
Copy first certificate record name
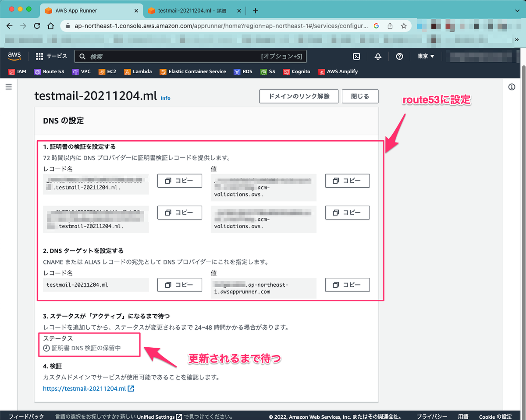pos(180,181)
